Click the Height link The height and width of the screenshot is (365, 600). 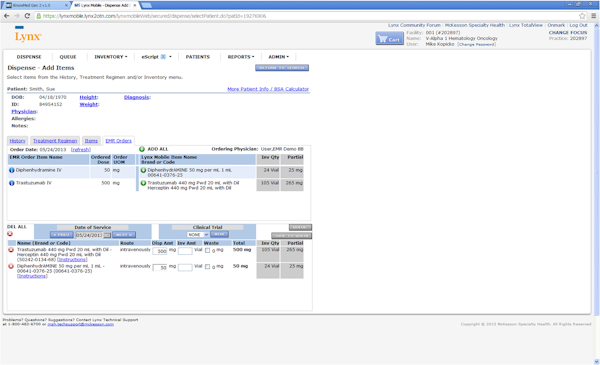click(88, 97)
